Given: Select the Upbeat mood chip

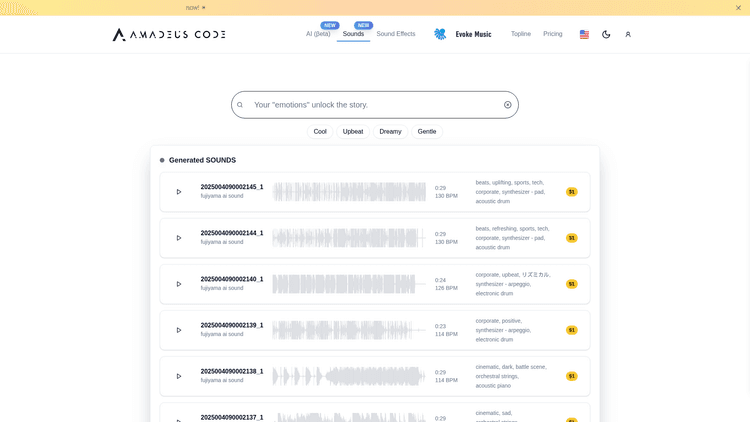Looking at the screenshot, I should 353,132.
